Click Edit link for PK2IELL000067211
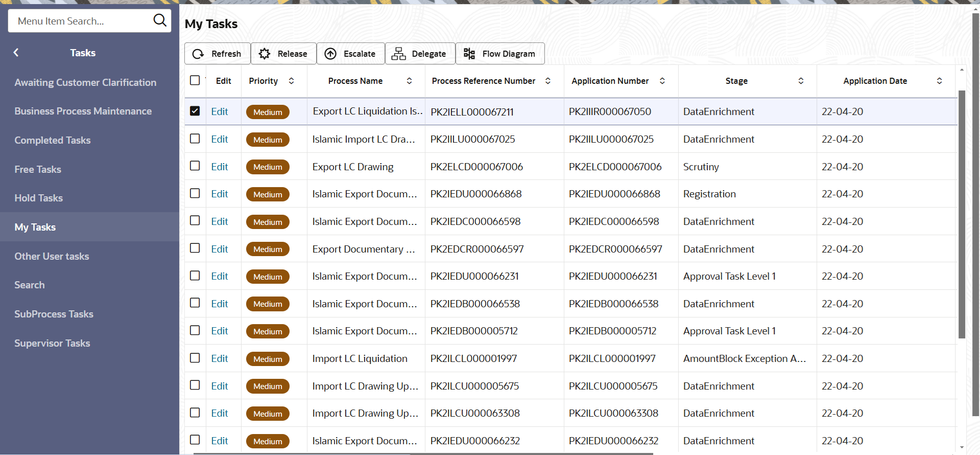 tap(220, 111)
